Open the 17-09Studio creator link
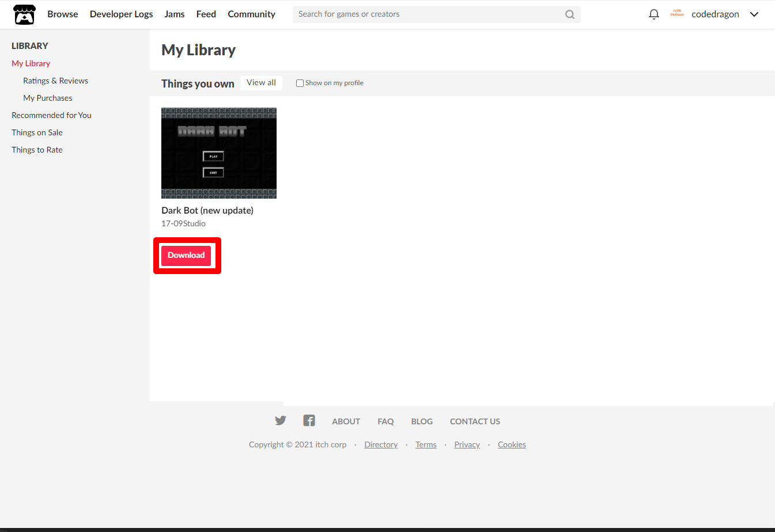Image resolution: width=775 pixels, height=532 pixels. tap(183, 223)
